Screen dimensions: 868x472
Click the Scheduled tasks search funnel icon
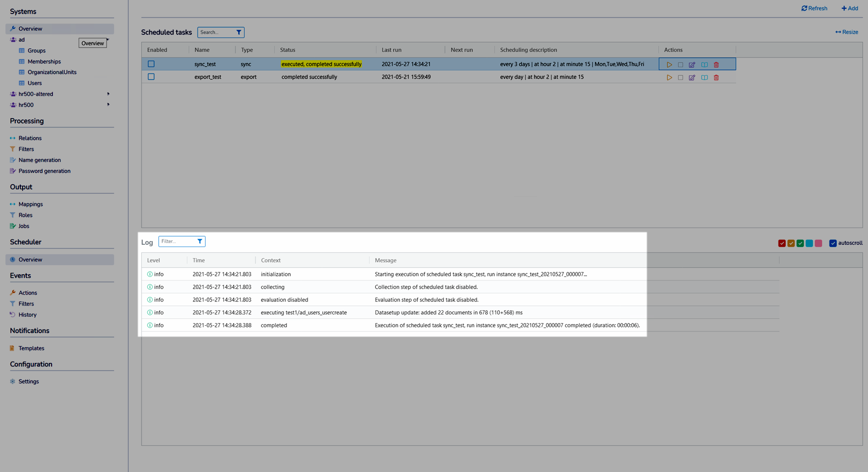tap(239, 33)
